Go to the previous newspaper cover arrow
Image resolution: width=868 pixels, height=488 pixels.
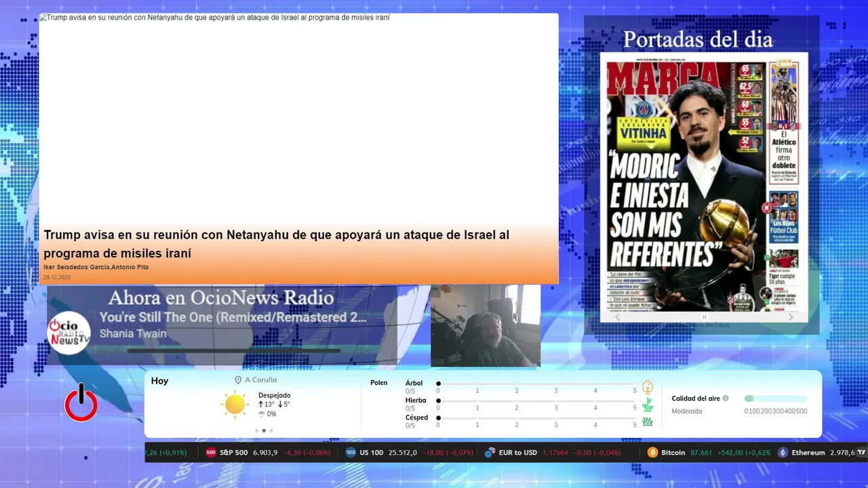coord(617,317)
